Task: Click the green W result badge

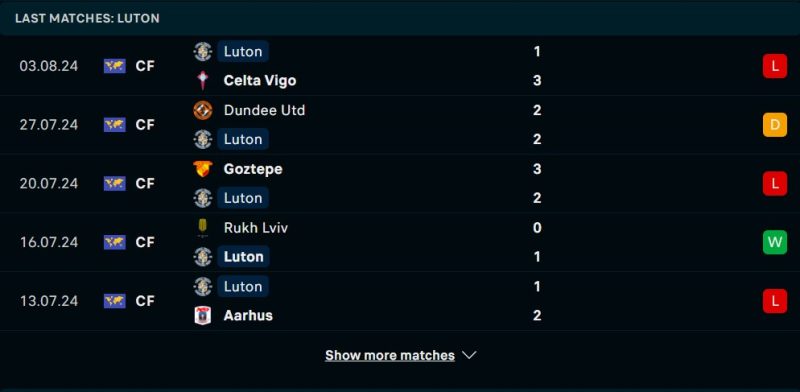Action: (774, 242)
